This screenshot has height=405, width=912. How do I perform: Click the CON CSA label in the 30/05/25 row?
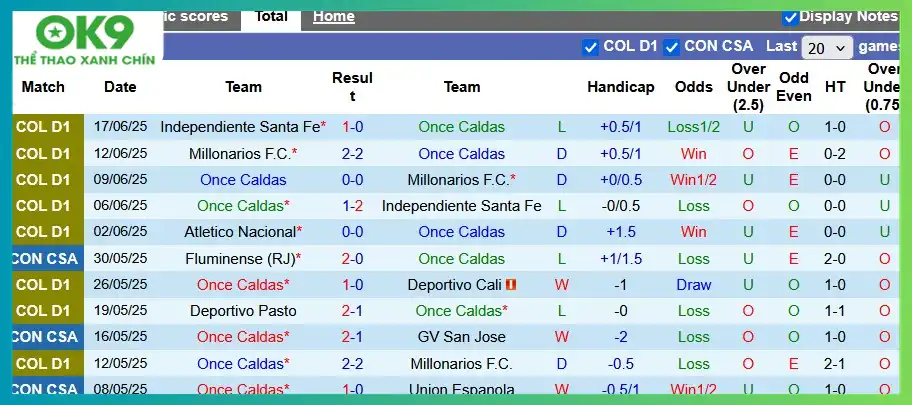tap(44, 258)
